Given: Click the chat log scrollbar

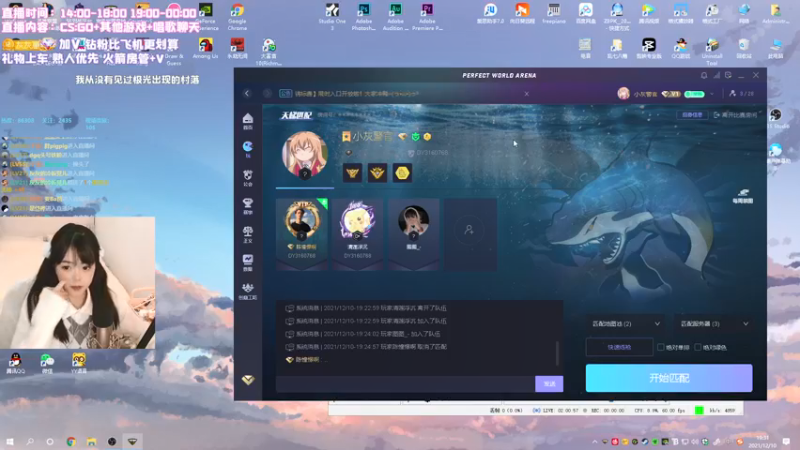Looking at the screenshot, I should [x=557, y=353].
